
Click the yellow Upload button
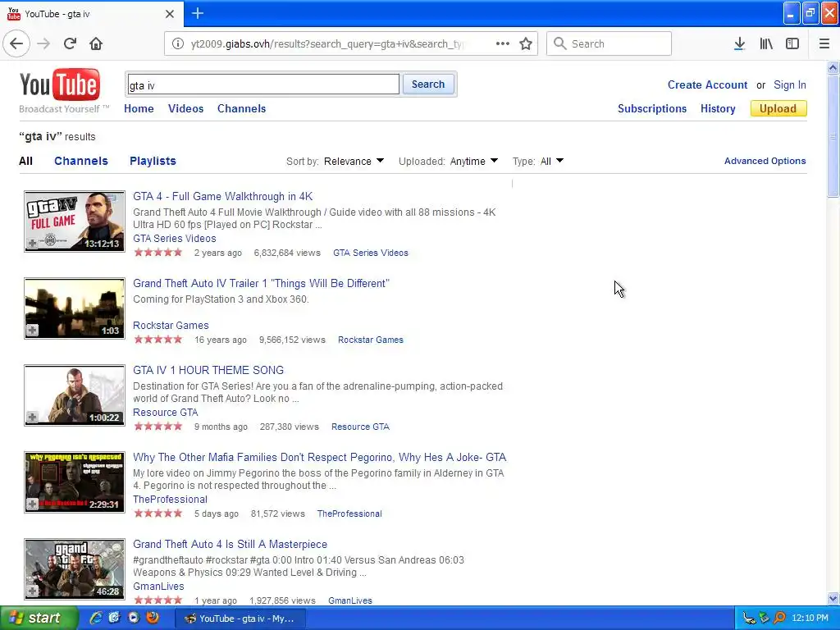pyautogui.click(x=778, y=109)
